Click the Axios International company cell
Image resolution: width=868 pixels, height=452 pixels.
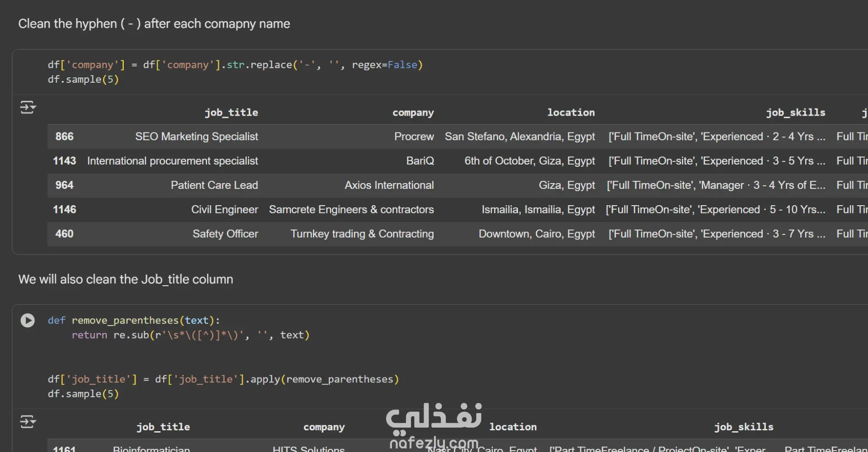coord(389,185)
